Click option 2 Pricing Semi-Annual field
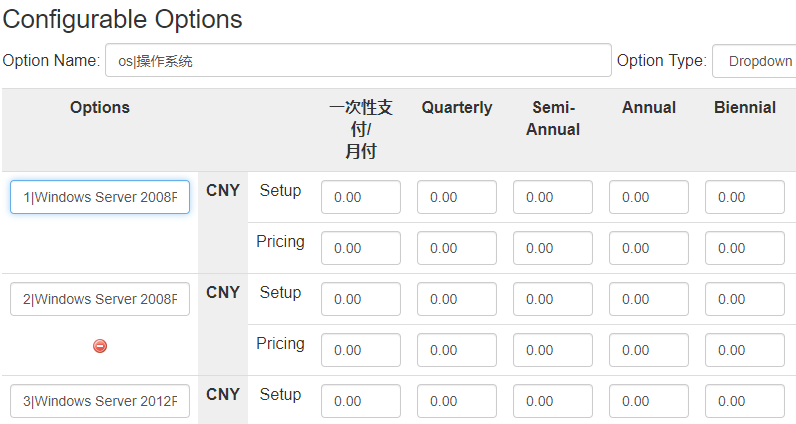 553,350
